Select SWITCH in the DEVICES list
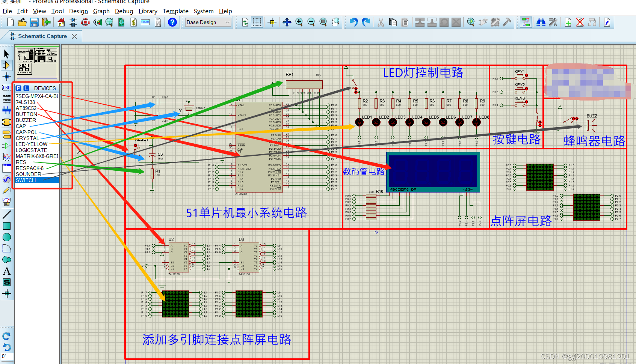 coord(26,180)
